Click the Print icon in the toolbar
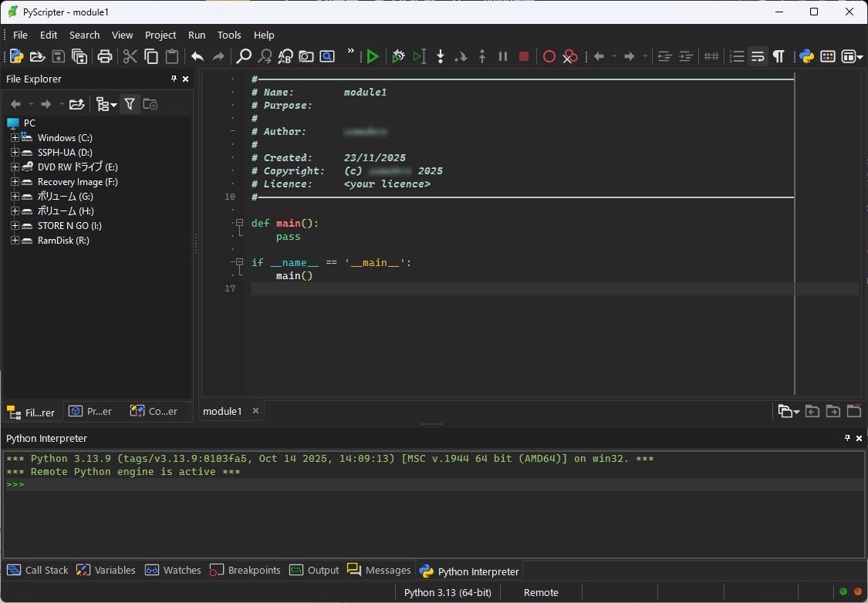The image size is (868, 603). coord(105,56)
